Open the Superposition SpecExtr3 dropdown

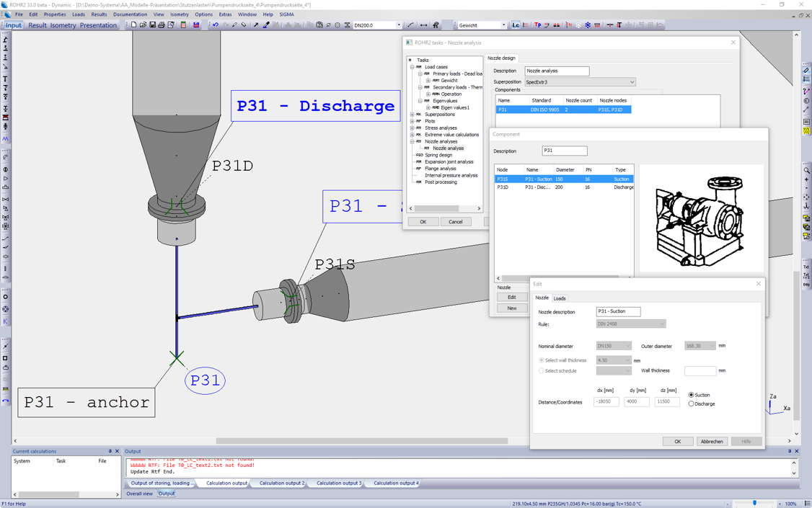632,82
